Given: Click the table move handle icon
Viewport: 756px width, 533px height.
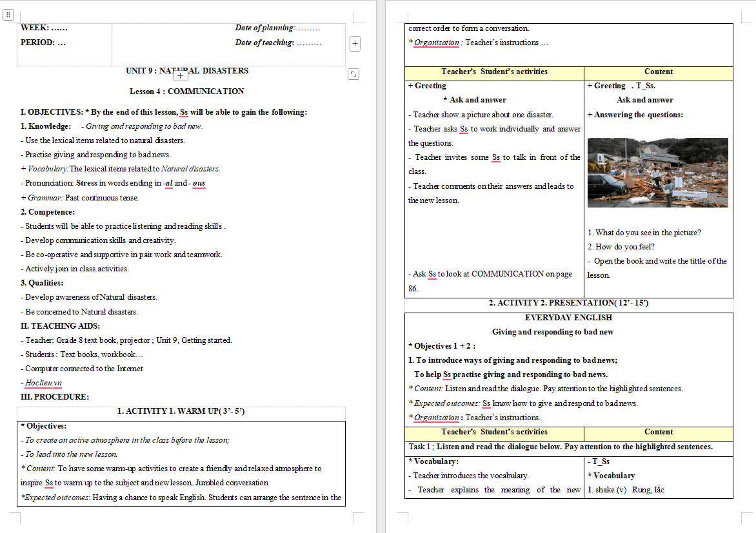Looking at the screenshot, I should tap(8, 15).
